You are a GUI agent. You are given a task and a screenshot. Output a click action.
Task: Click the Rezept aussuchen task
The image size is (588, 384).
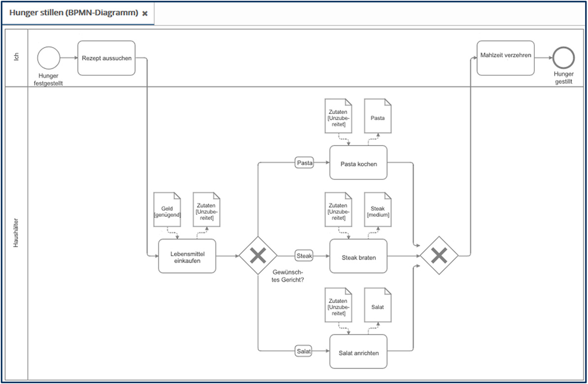coord(106,58)
